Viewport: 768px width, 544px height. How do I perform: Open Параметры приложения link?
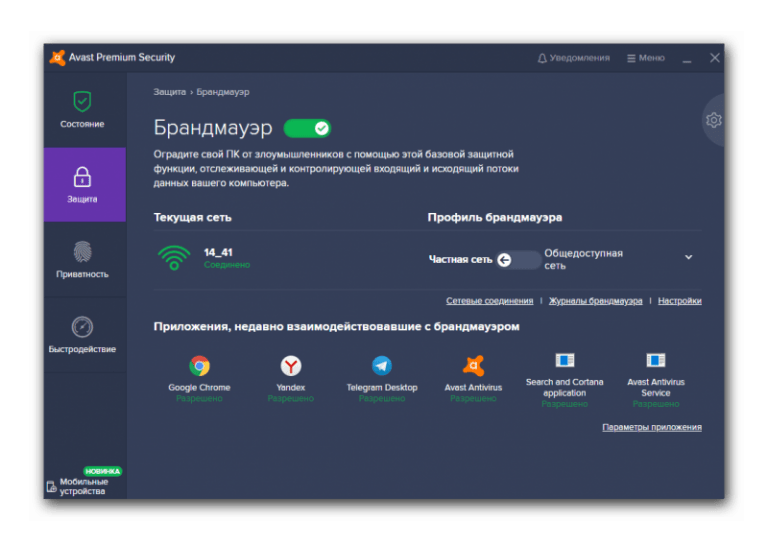[x=652, y=427]
